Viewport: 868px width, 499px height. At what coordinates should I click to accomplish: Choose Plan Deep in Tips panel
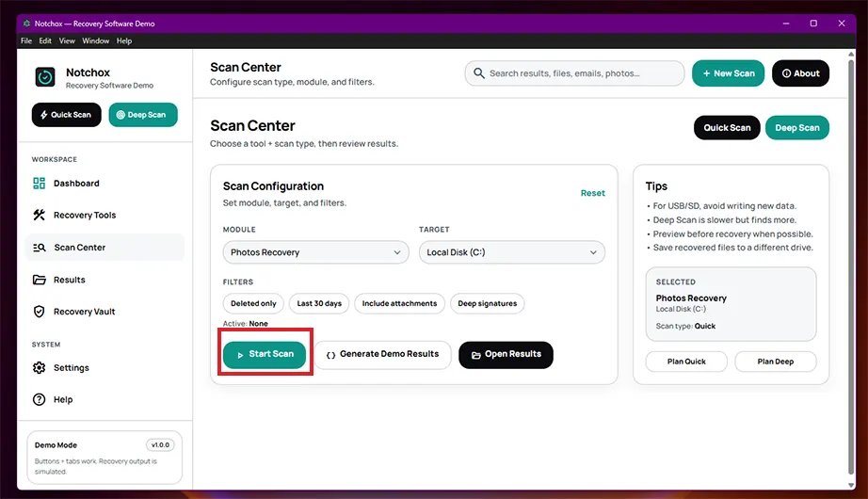(776, 362)
